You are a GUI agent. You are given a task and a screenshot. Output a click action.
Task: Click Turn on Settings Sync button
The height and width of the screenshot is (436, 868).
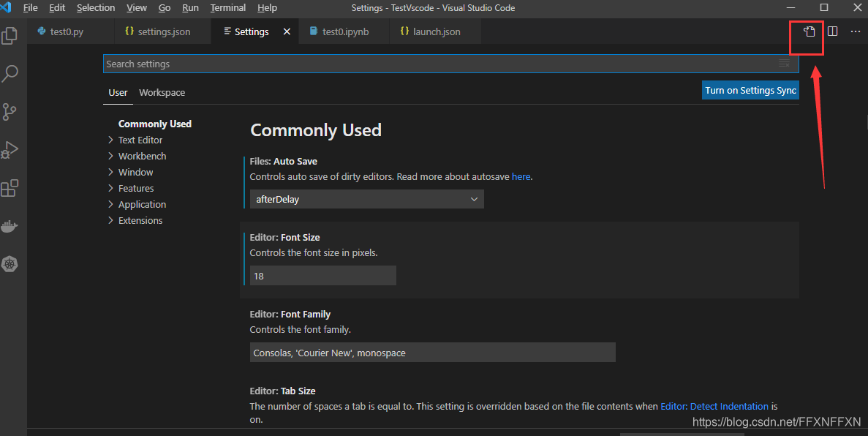coord(750,90)
